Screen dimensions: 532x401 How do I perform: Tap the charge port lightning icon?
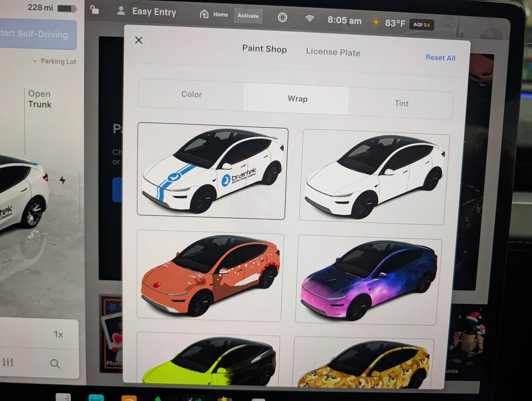coord(63,180)
